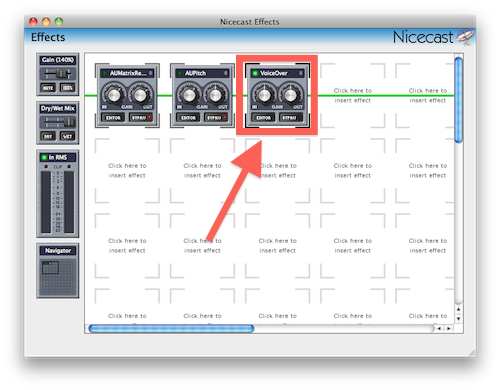Screen dimensions: 500x390
Task: Bypass the VoiceOver effect
Action: click(x=291, y=118)
